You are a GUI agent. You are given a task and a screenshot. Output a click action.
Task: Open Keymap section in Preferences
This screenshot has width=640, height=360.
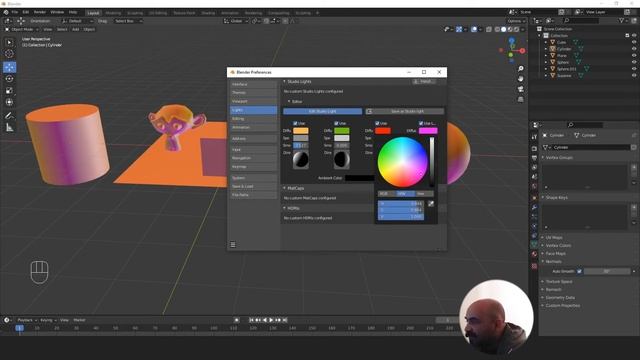click(x=253, y=167)
